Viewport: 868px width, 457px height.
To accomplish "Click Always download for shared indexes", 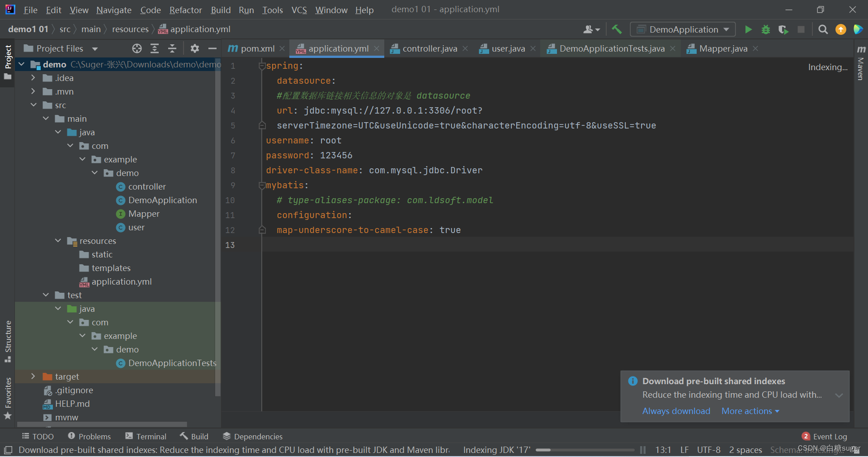I will tap(675, 411).
